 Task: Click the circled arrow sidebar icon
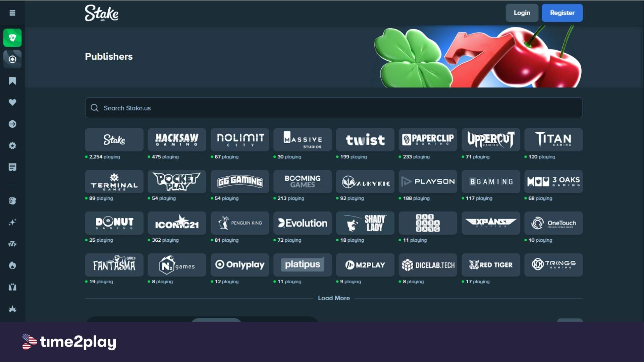tap(12, 124)
